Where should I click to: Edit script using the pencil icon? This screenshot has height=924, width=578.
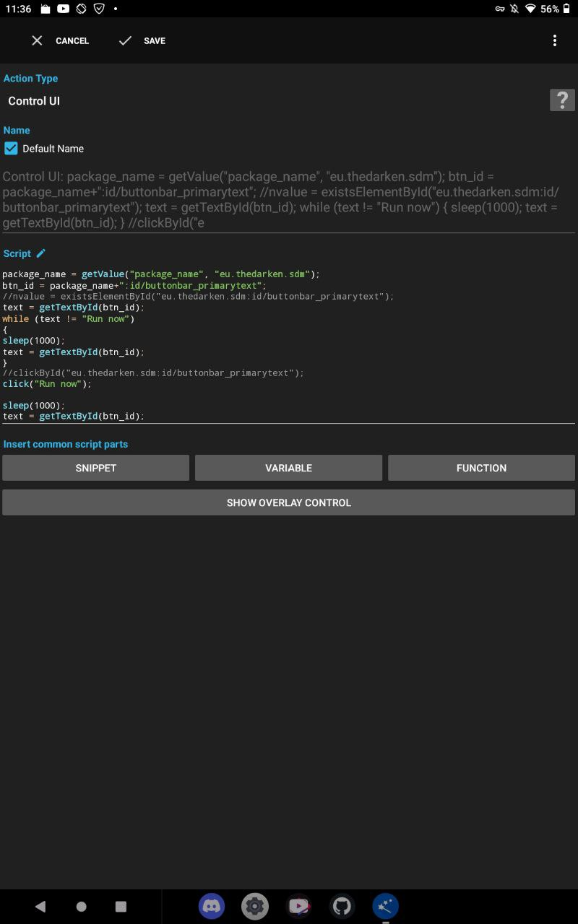(41, 253)
